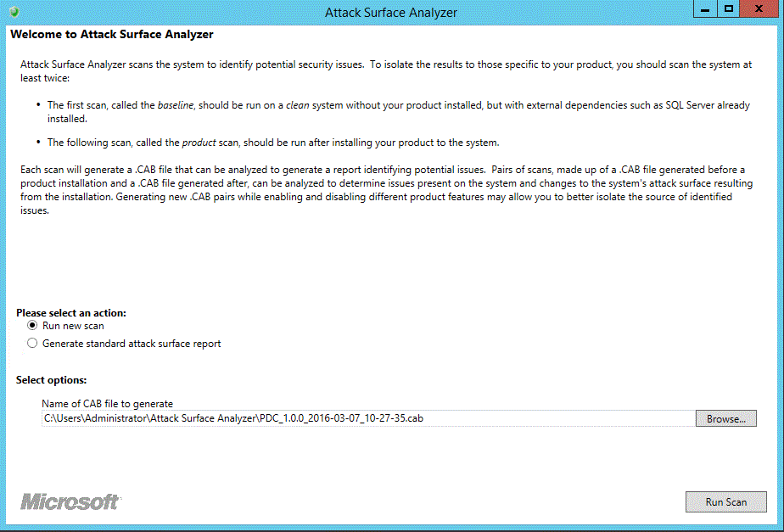This screenshot has height=532, width=784.
Task: Click the italic word 'baseline'
Action: pos(176,105)
